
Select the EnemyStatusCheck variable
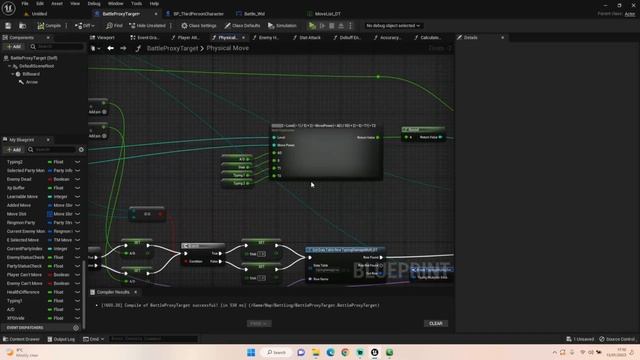click(x=25, y=258)
